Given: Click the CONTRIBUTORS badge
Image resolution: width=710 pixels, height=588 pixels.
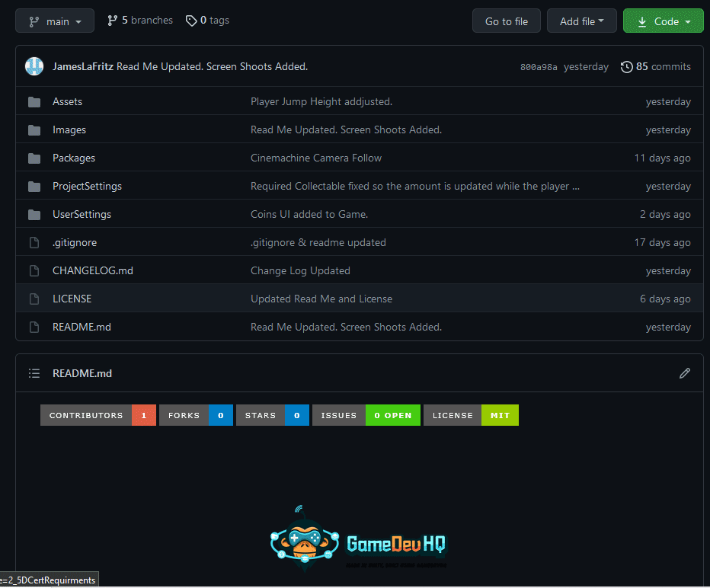Looking at the screenshot, I should click(84, 415).
